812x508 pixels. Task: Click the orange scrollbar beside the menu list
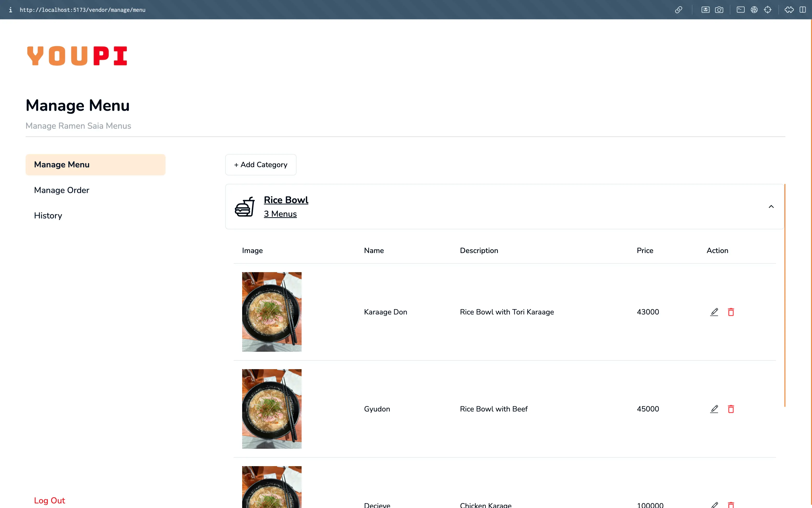pyautogui.click(x=784, y=295)
